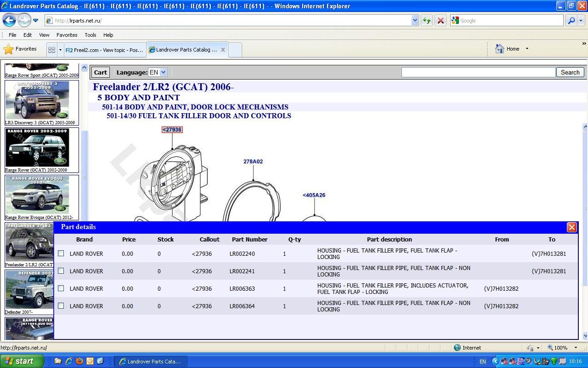This screenshot has height=368, width=588.
Task: Open the View menu
Action: pos(44,35)
